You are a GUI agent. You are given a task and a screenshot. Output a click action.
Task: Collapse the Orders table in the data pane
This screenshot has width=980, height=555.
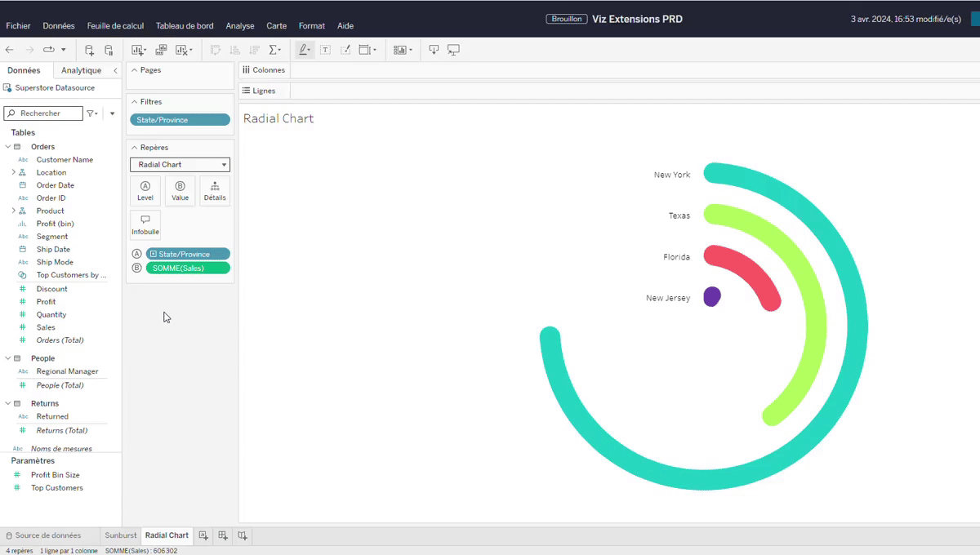8,145
